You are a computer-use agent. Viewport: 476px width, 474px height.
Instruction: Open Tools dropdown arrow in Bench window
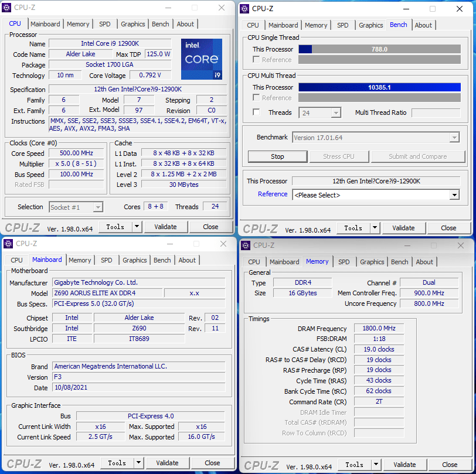(375, 227)
